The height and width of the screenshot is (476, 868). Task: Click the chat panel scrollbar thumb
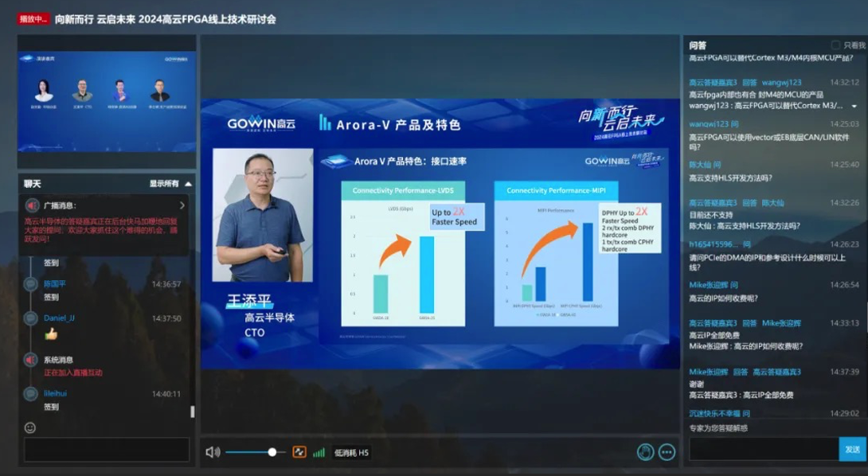tap(192, 412)
